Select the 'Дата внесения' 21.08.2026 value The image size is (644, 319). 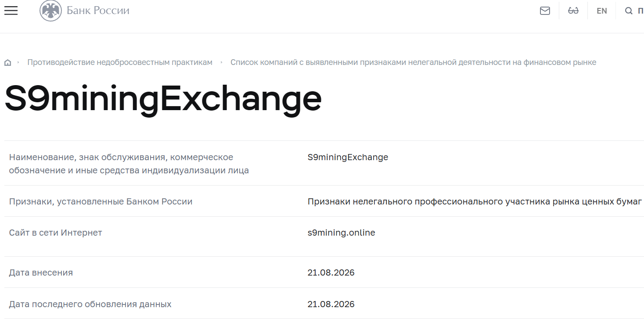point(331,272)
